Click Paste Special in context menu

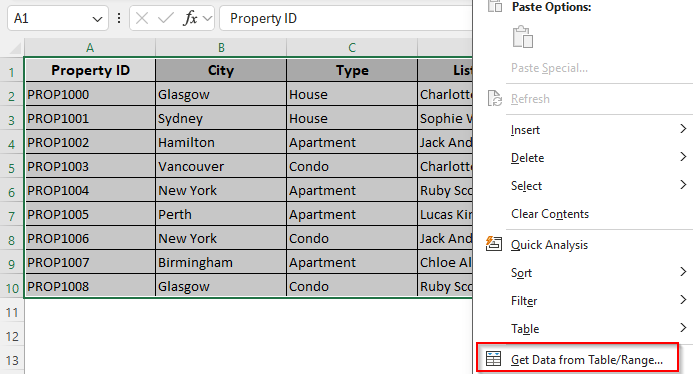(x=549, y=68)
